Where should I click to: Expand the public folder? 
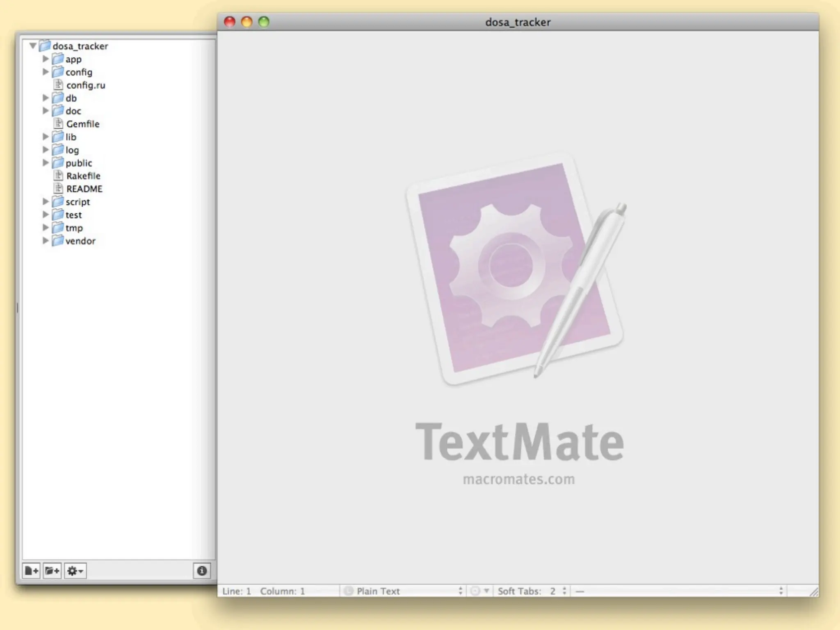46,163
